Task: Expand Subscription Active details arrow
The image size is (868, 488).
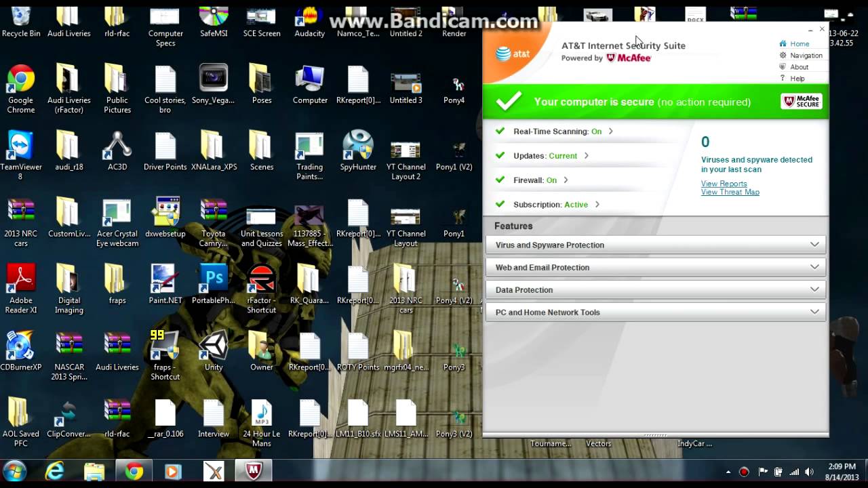Action: [597, 205]
